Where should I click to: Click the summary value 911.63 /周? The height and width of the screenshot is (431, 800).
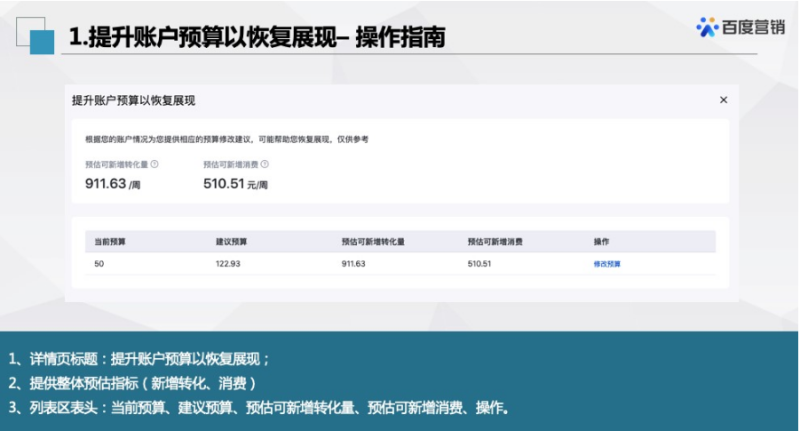click(x=112, y=184)
